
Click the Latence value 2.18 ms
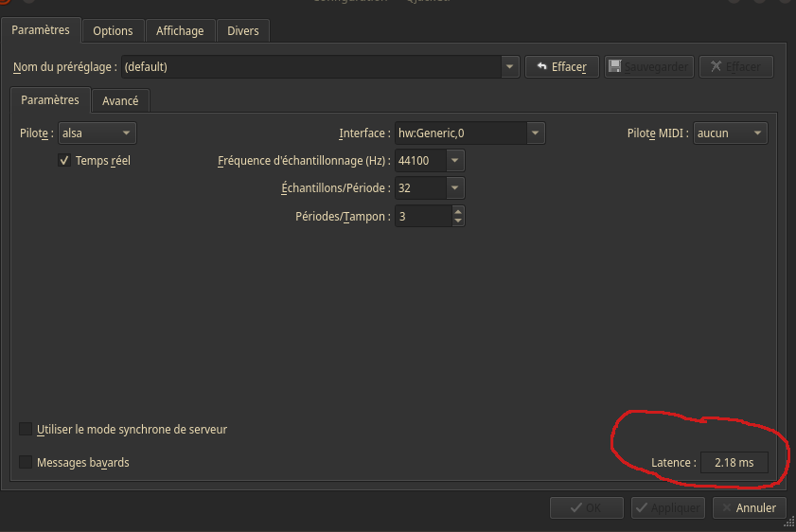[734, 463]
